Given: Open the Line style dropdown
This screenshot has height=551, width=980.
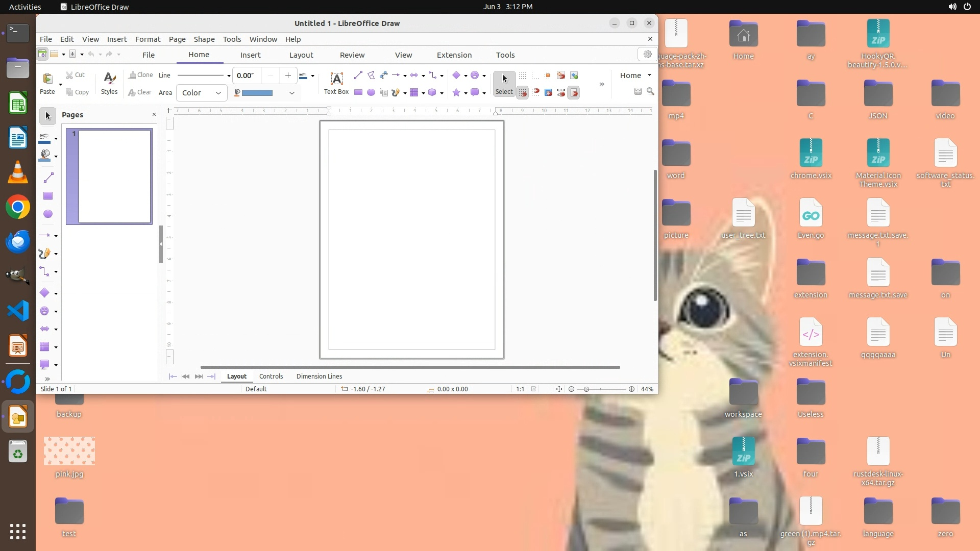Looking at the screenshot, I should [x=229, y=76].
